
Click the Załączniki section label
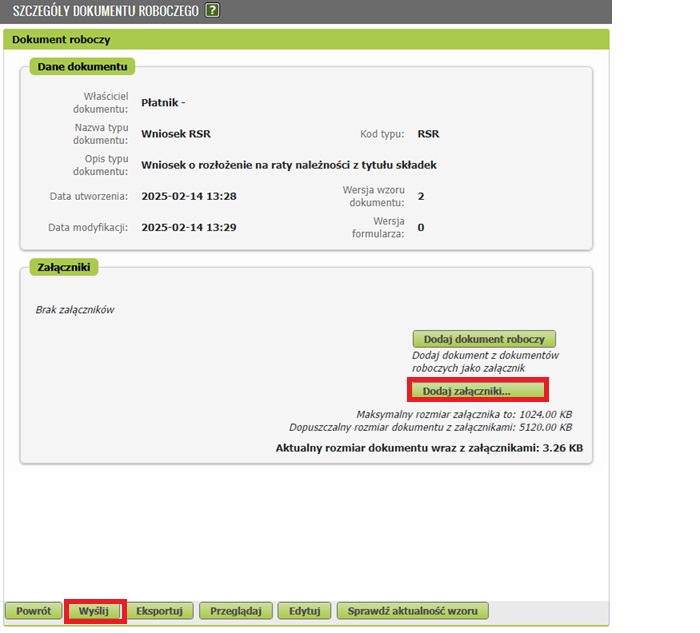[x=64, y=267]
